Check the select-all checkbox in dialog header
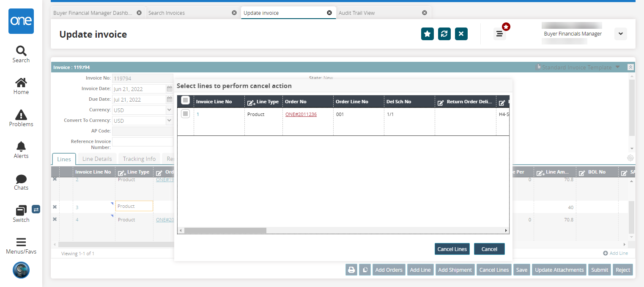 185,100
